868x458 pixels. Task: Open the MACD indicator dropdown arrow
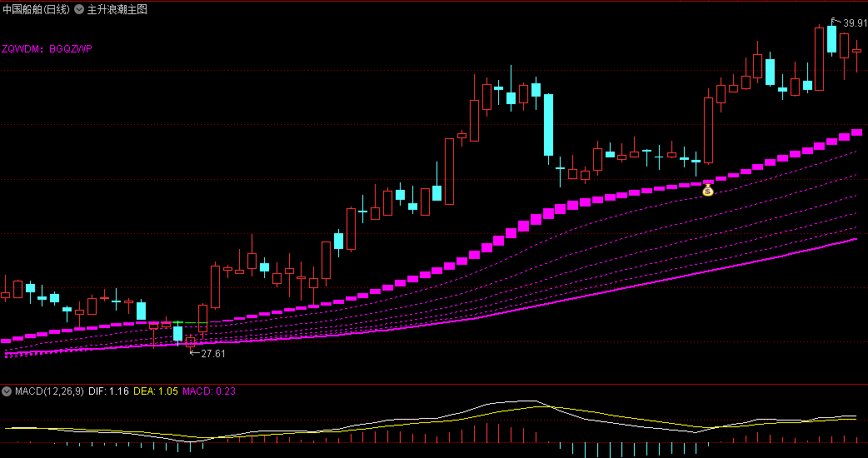point(7,391)
